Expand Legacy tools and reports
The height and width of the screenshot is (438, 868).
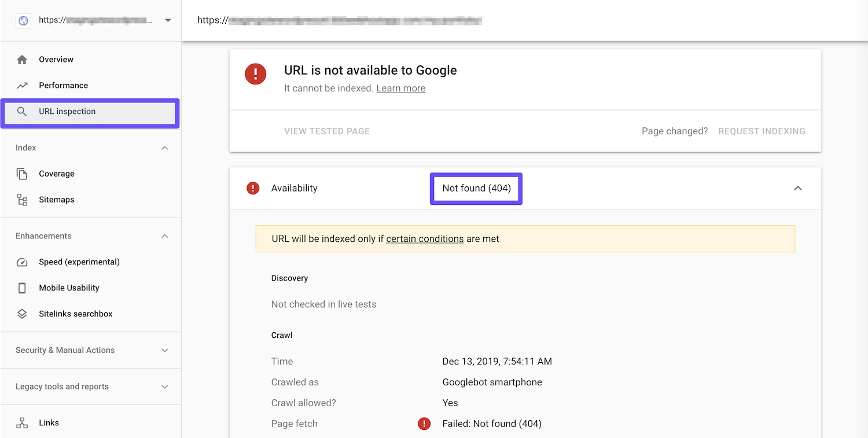tap(164, 387)
